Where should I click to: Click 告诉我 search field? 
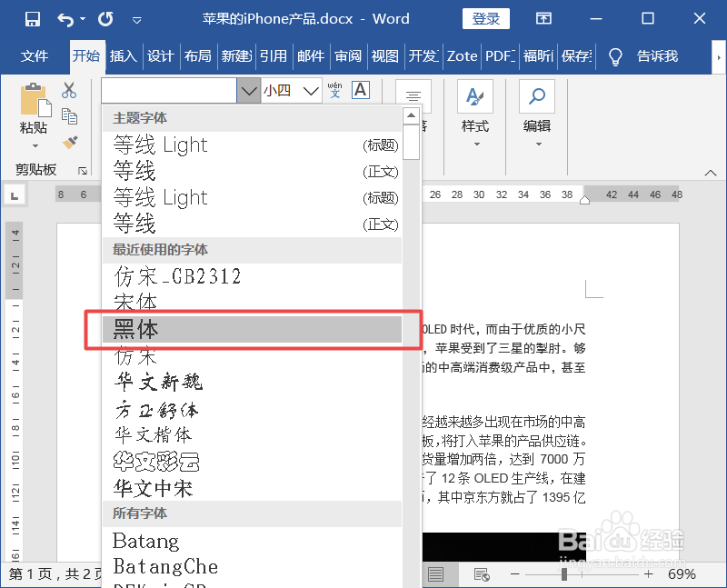[x=657, y=56]
